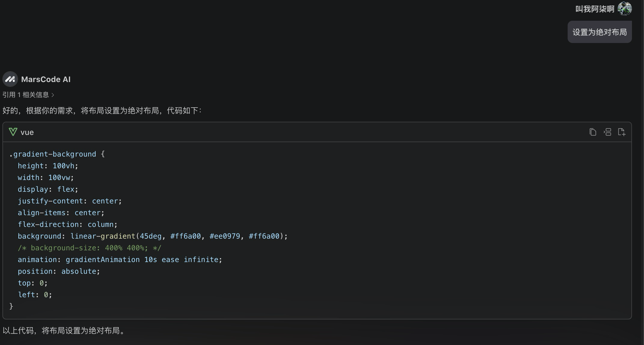The height and width of the screenshot is (345, 644).
Task: Click the chevron next to 相关信息
Action: pos(53,95)
